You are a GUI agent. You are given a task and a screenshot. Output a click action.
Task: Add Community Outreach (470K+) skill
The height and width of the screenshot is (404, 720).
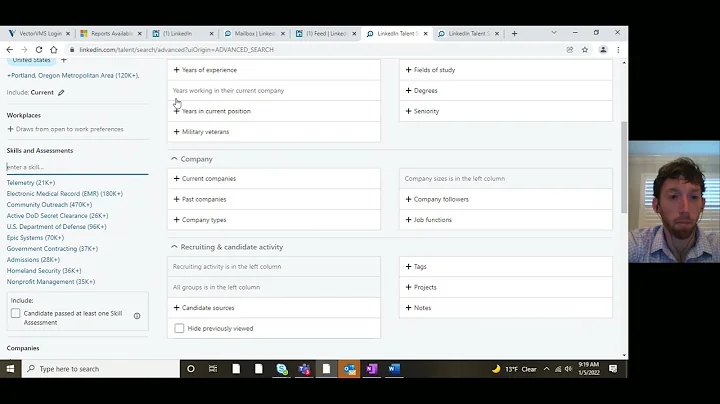pos(49,205)
